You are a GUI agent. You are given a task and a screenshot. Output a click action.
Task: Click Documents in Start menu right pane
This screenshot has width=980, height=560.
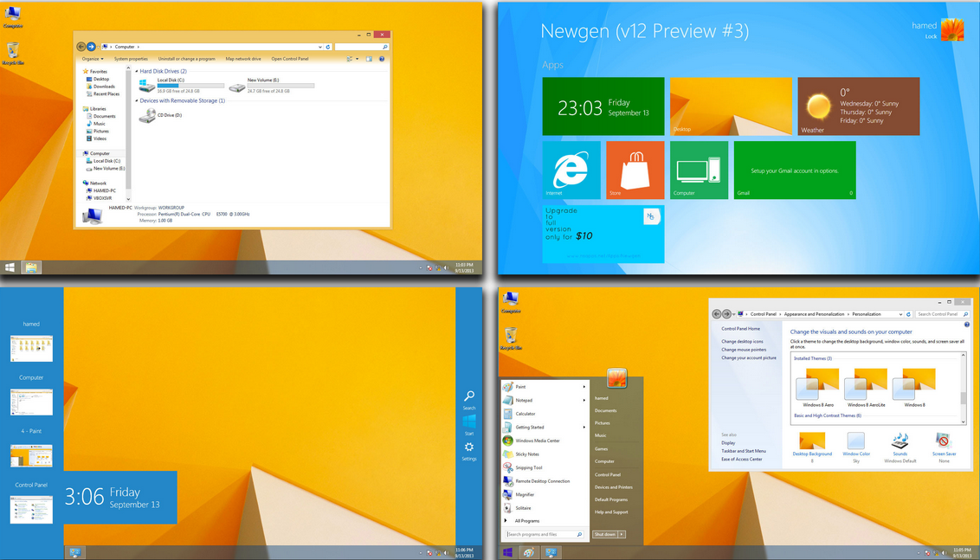606,410
